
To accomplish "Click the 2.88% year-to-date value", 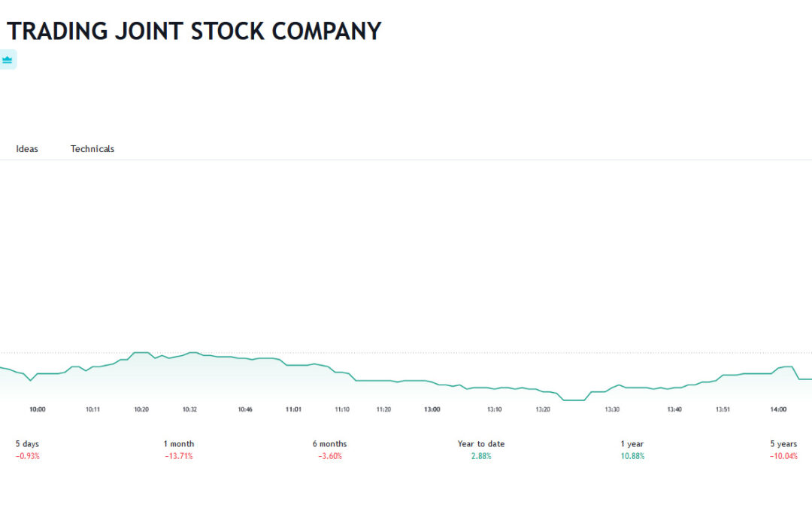I will pos(481,456).
